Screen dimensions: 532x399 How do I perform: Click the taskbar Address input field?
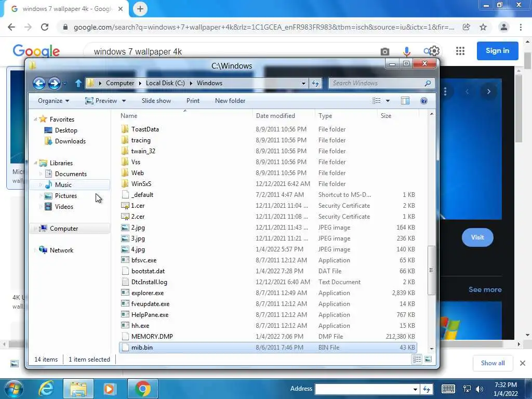click(x=363, y=389)
